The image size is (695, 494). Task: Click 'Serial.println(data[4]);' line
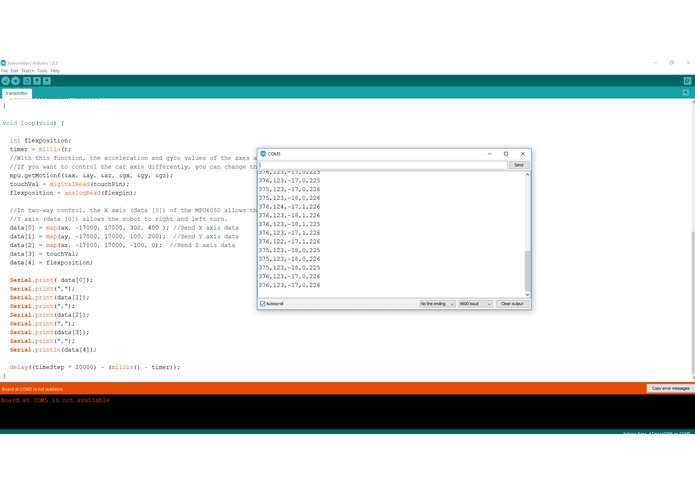tap(53, 350)
